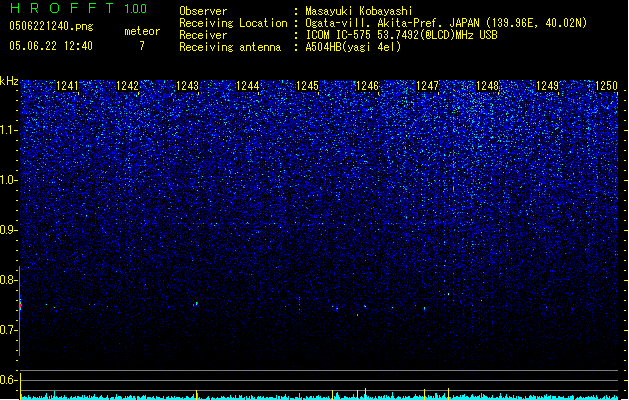Select the Ogata-vill. Akita-Pref. JAPAN location text

[x=446, y=23]
